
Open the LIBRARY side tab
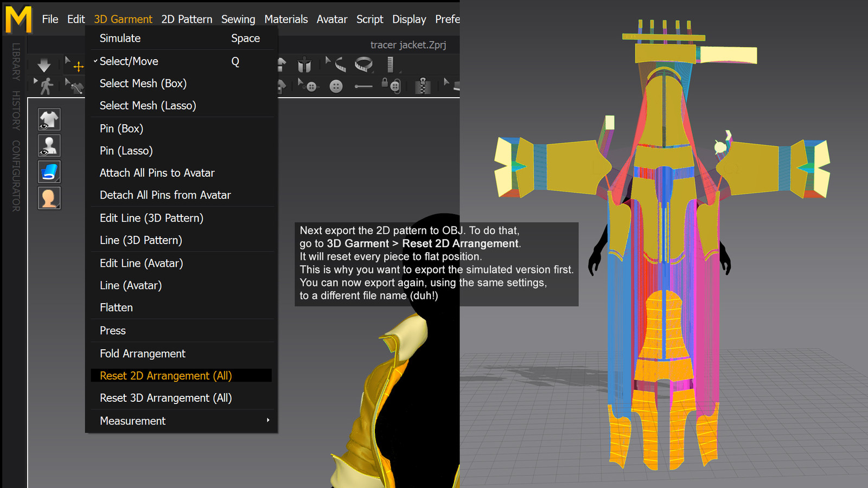(x=16, y=62)
